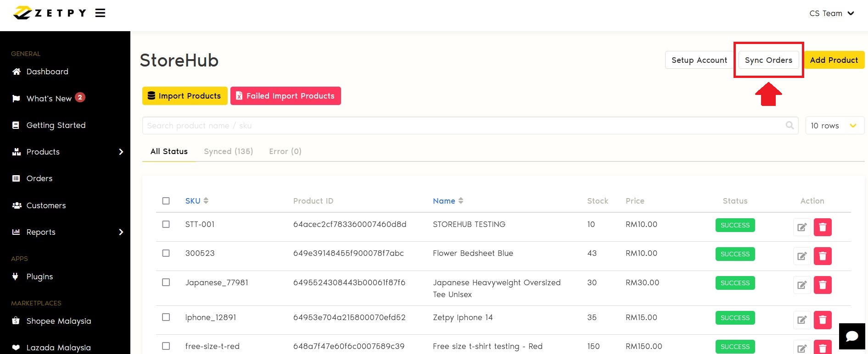Click the search product name / sku field
This screenshot has width=868, height=354.
pos(459,126)
